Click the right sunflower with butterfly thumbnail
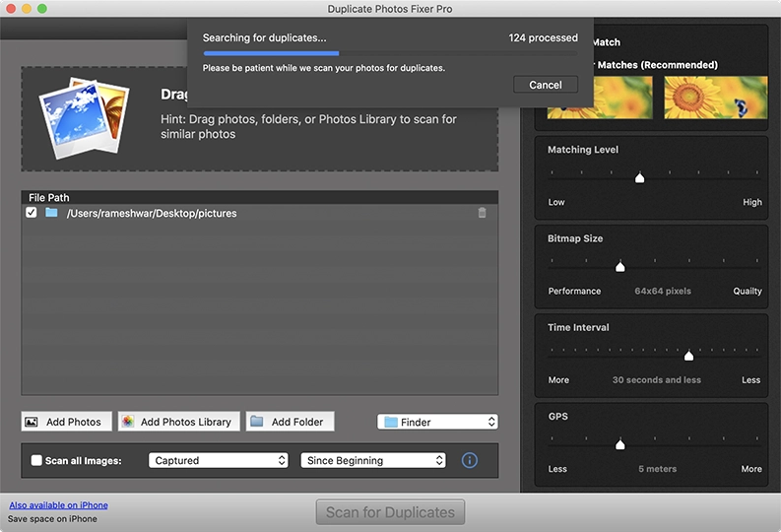 716,98
